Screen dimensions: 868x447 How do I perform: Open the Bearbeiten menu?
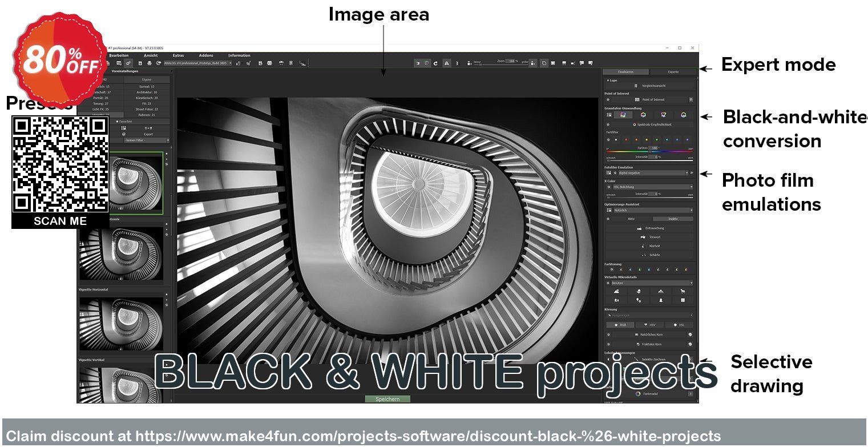[x=119, y=55]
